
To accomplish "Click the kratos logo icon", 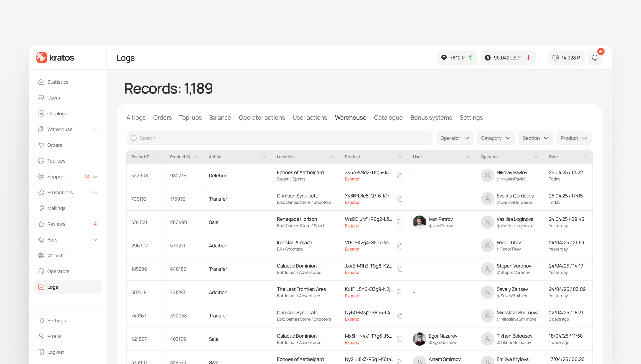I will coord(42,58).
